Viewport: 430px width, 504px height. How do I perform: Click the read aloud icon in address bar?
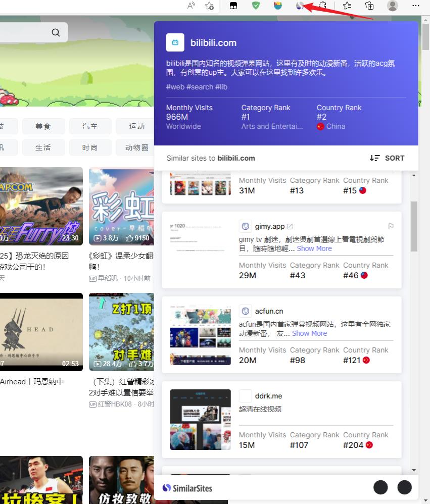coord(190,6)
